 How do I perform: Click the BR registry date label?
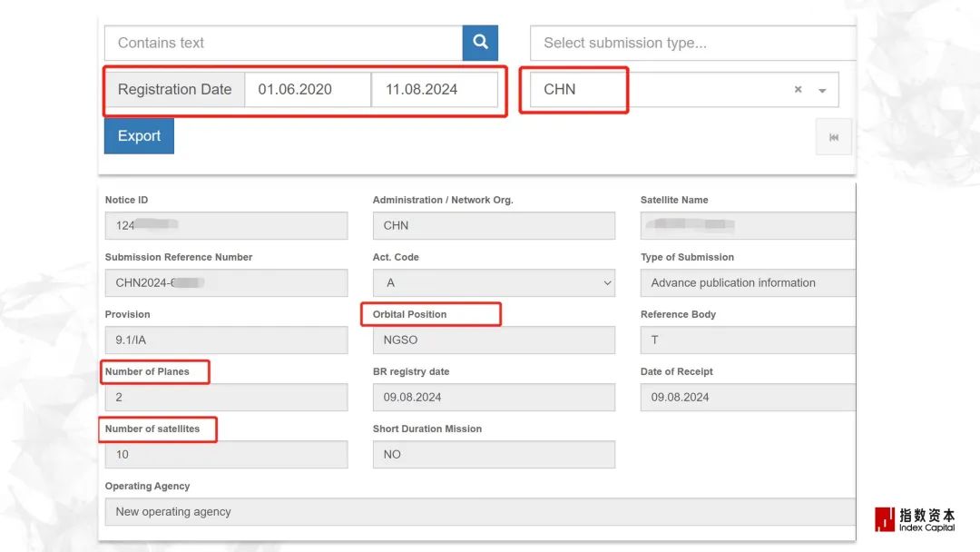pos(411,371)
